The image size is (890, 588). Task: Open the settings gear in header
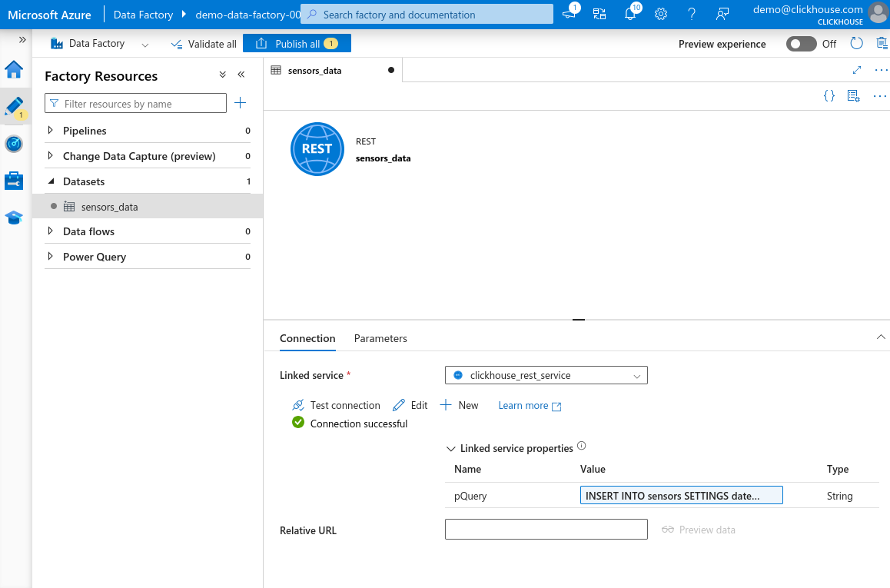(661, 14)
